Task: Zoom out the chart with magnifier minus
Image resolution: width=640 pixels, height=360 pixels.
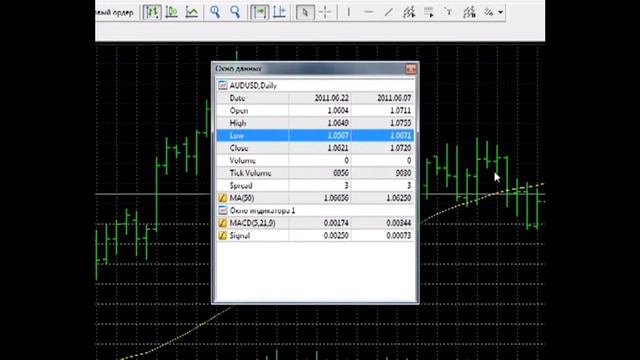Action: [x=235, y=12]
